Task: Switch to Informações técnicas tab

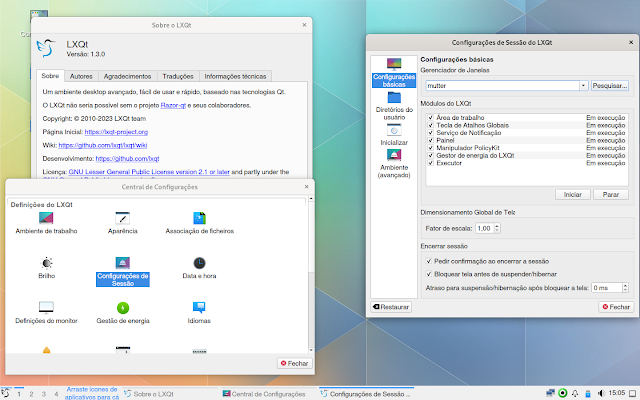Action: point(235,76)
